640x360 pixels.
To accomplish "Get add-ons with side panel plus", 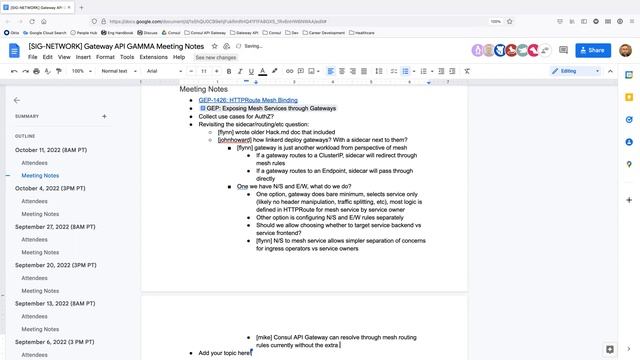I will point(629,200).
